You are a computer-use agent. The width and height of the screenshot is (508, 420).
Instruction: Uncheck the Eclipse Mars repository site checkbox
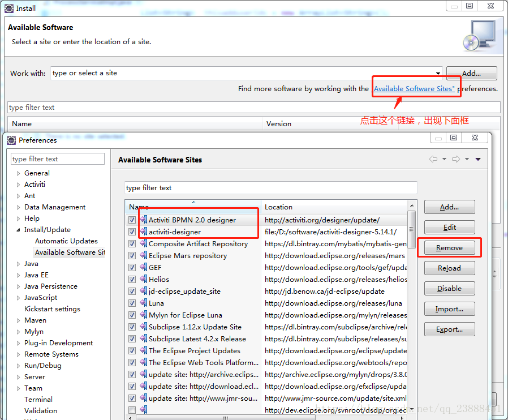pos(131,255)
